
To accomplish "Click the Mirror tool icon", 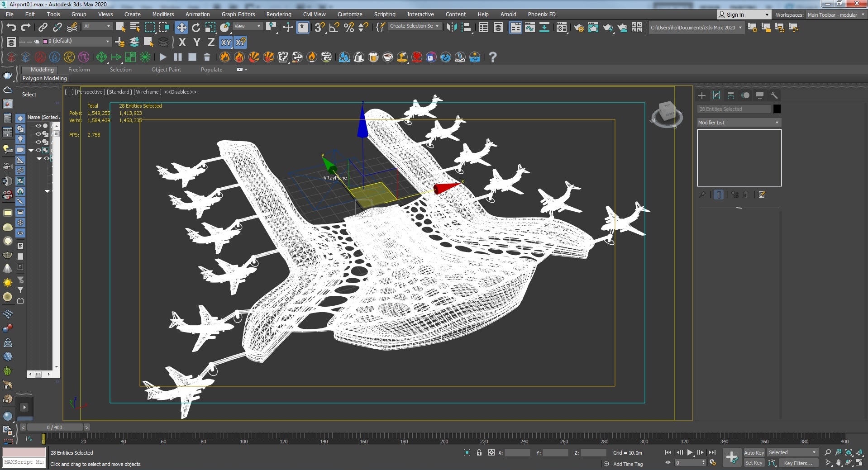I will tap(451, 28).
